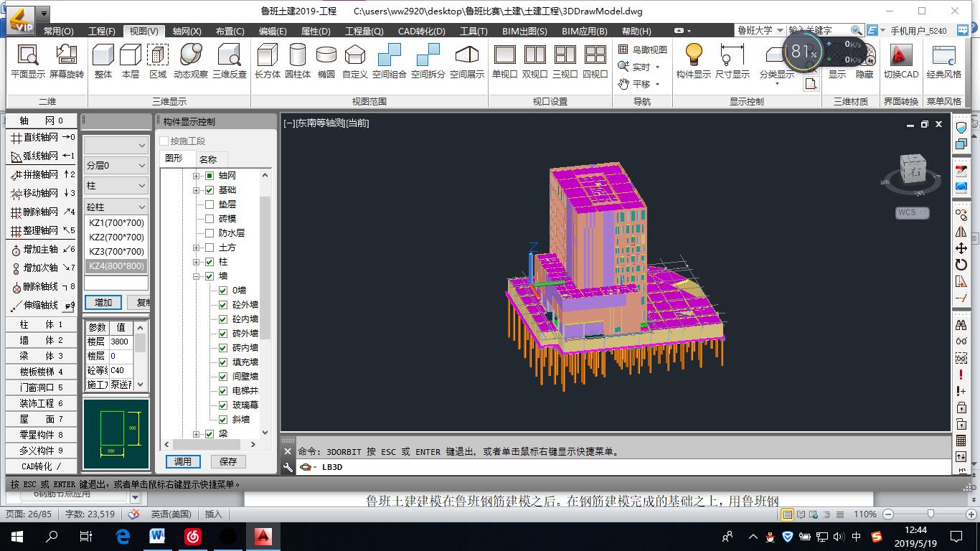Enable the 防水层 waterproof layer checkbox

tap(209, 233)
